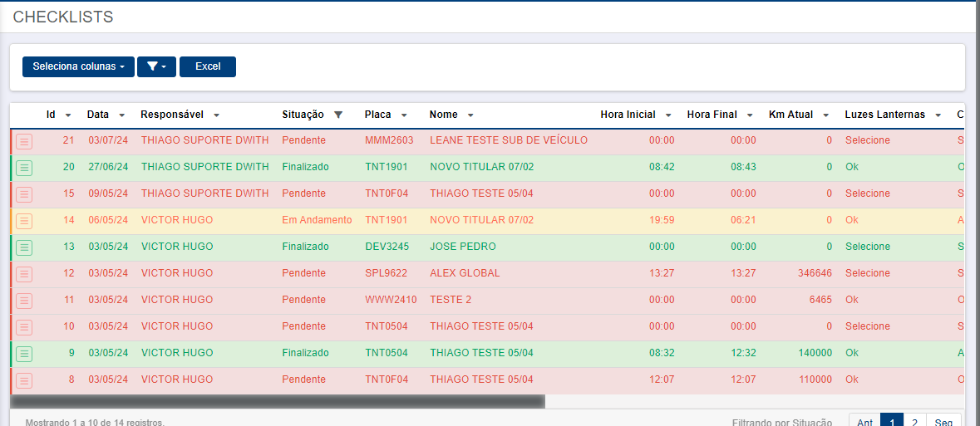This screenshot has height=426, width=980.
Task: Open row menu icon for checklist 11
Action: point(24,301)
